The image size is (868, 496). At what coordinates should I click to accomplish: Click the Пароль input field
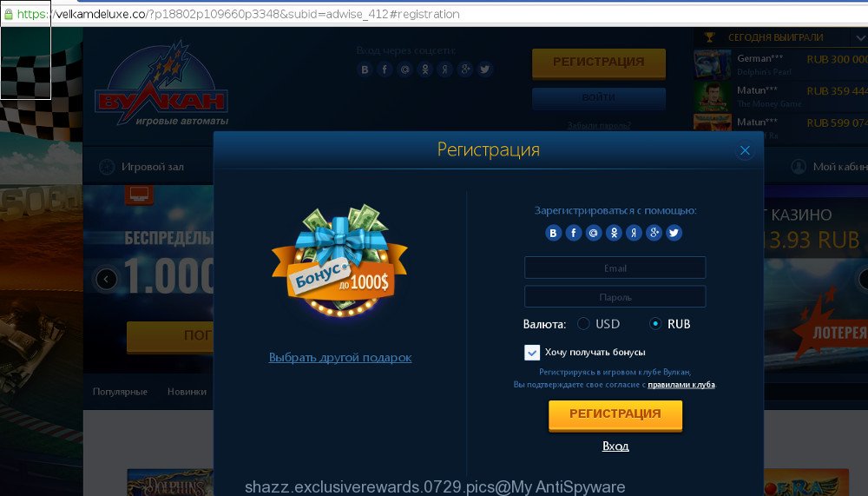tap(615, 296)
